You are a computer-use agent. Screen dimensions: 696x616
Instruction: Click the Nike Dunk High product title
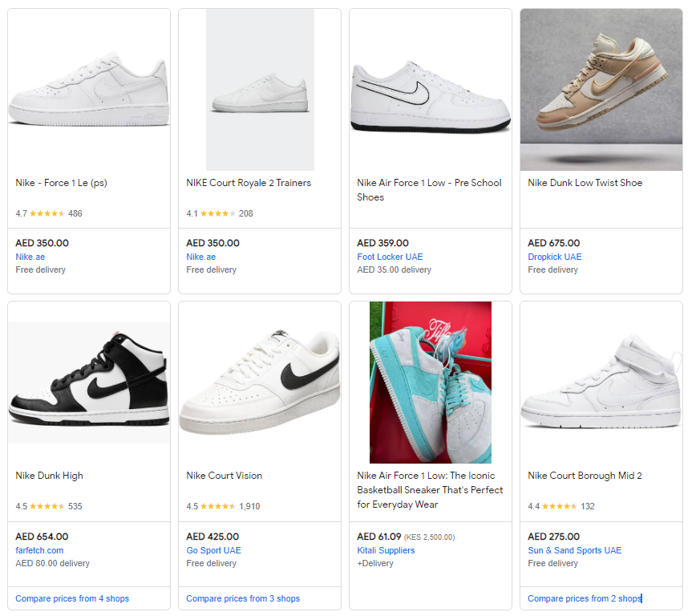(x=49, y=476)
